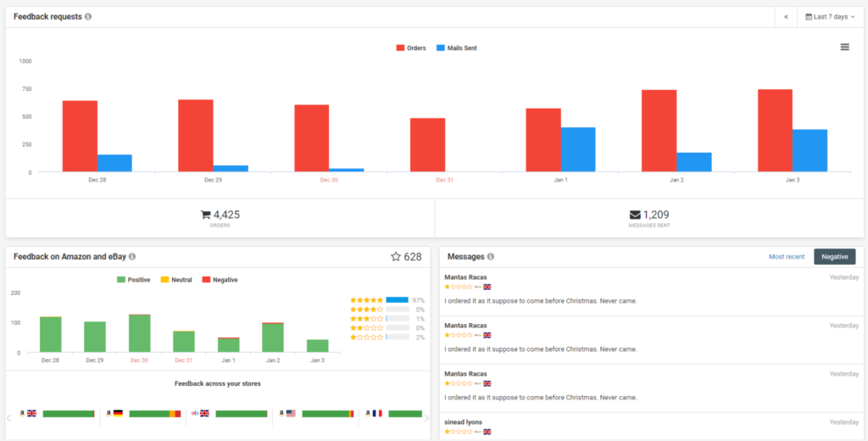Click the Messages panel info icon
This screenshot has height=441, width=868.
tap(492, 257)
